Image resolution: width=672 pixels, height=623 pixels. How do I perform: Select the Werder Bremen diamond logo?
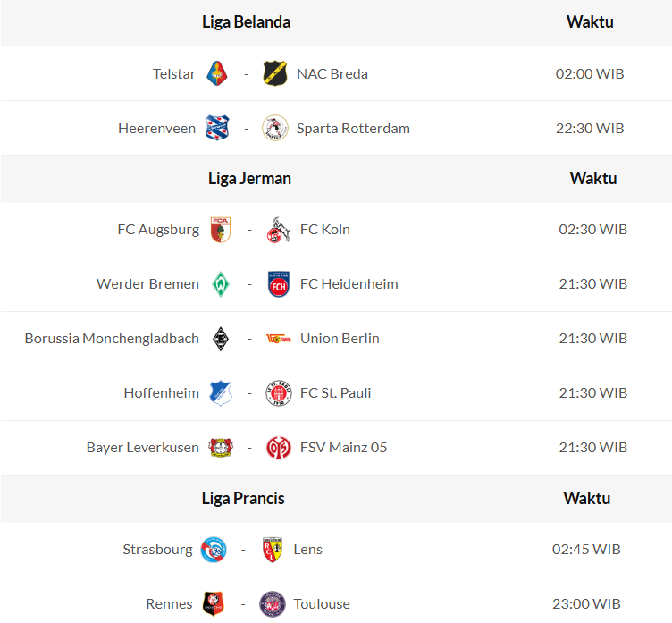click(221, 284)
